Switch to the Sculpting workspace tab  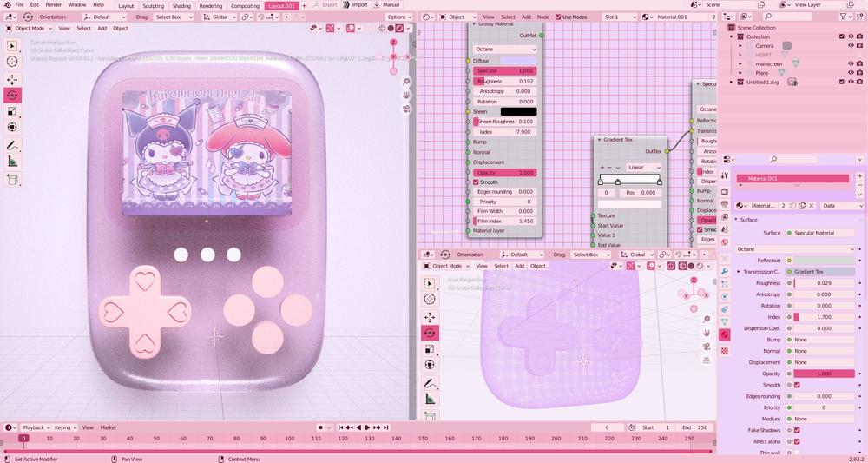pyautogui.click(x=154, y=5)
